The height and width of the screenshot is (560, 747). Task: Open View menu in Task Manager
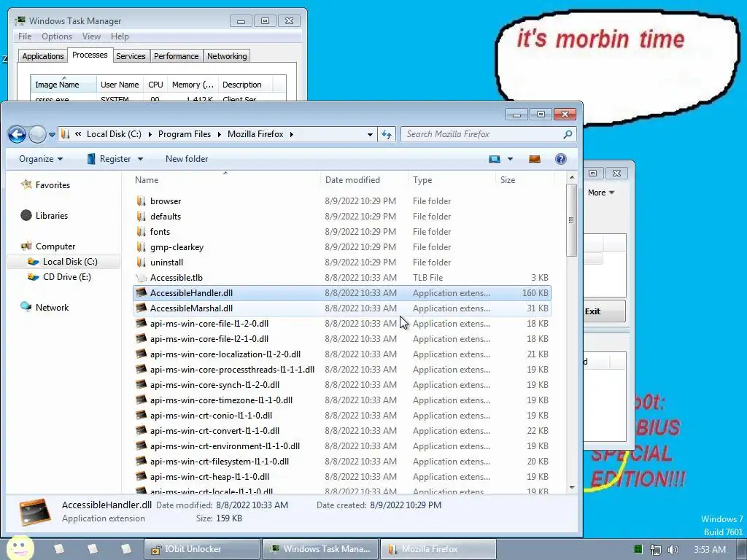coord(91,36)
